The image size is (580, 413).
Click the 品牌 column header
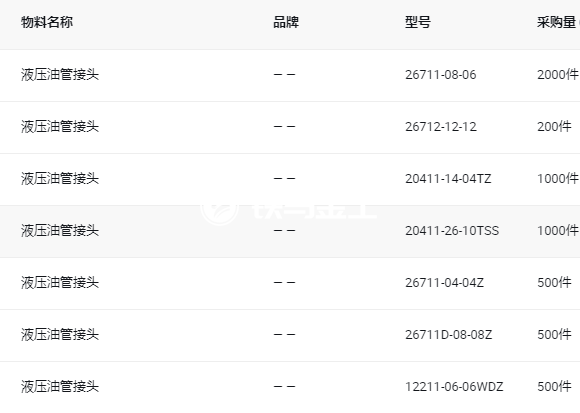(x=286, y=22)
